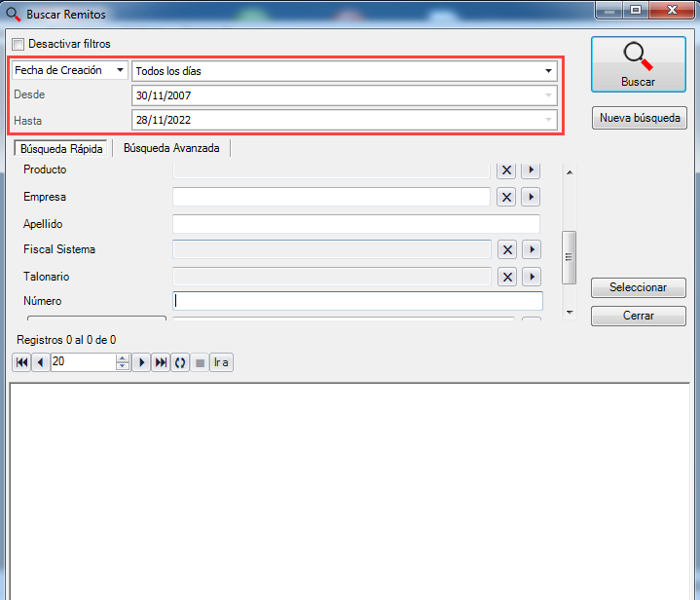Image resolution: width=700 pixels, height=600 pixels.
Task: Click the 'Producto' label
Action: coord(45,169)
